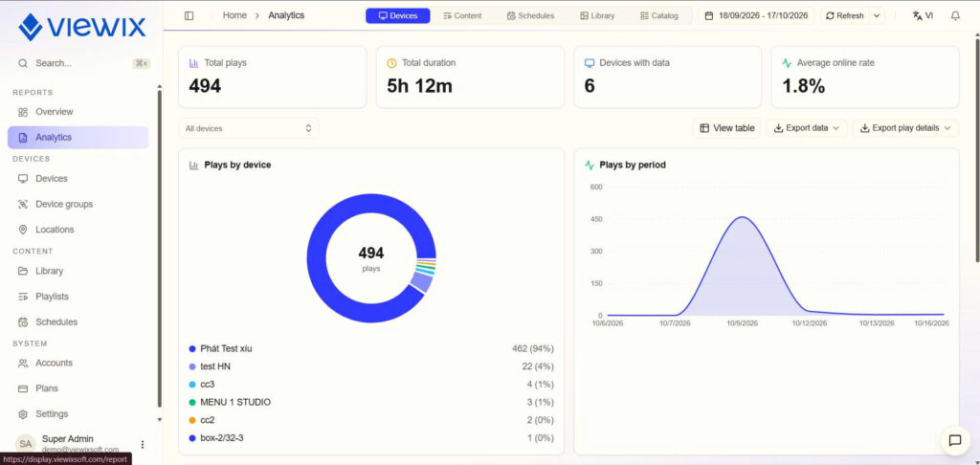The image size is (980, 465).
Task: Click the Analytics breadcrumb
Action: tap(286, 15)
